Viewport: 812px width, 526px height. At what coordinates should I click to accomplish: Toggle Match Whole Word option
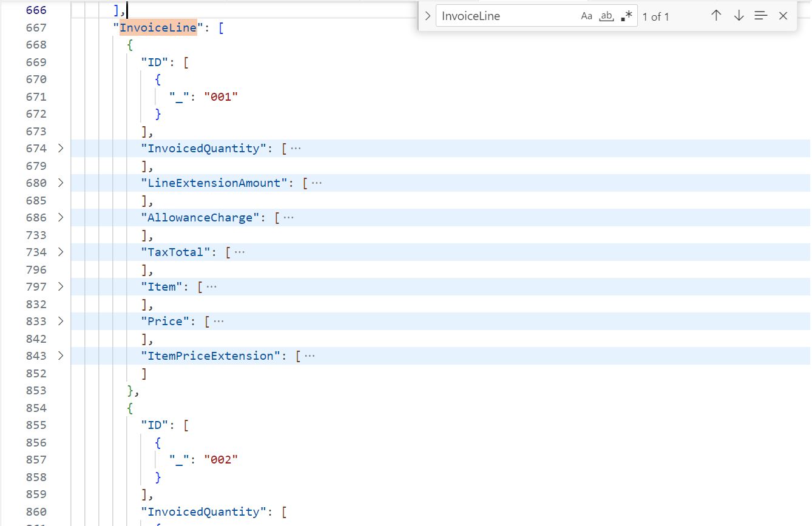pos(606,16)
